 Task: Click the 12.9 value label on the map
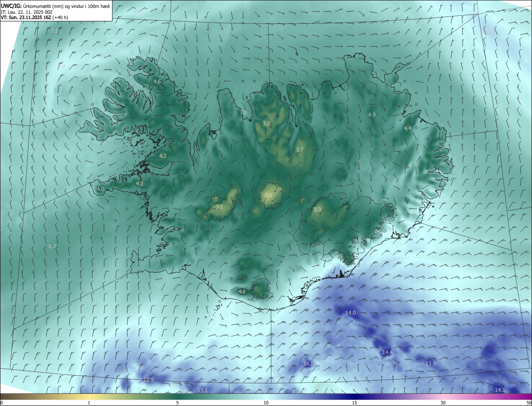point(148,379)
